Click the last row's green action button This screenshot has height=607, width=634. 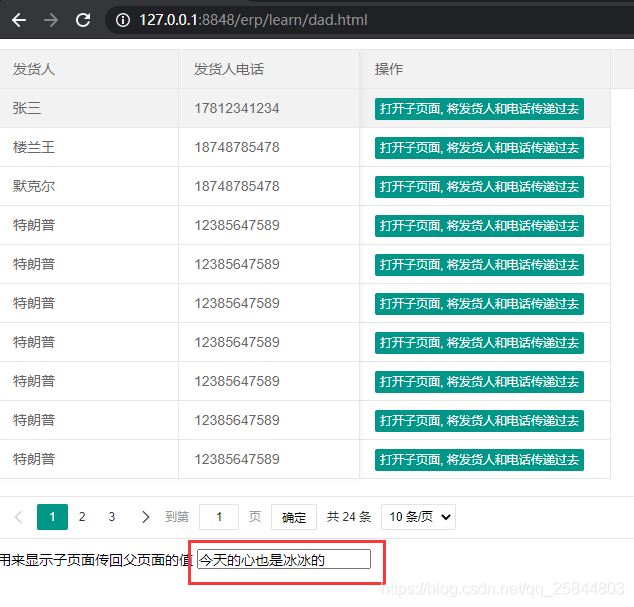[x=479, y=460]
